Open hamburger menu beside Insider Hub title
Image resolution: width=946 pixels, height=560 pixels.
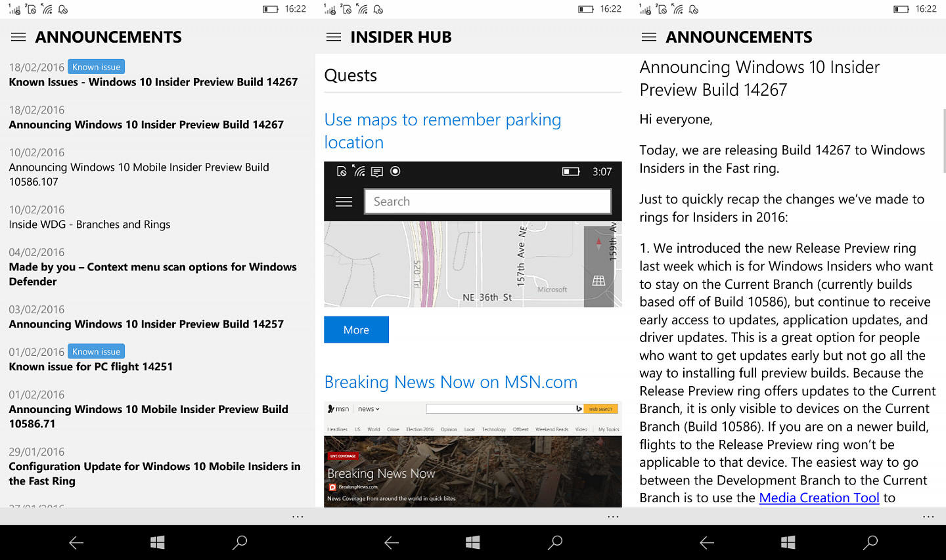[334, 37]
